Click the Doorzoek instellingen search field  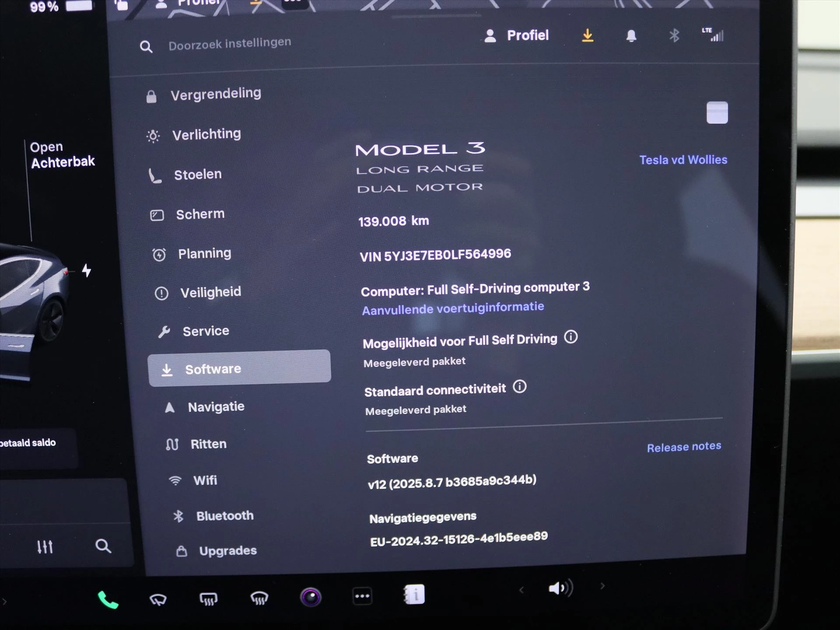(230, 44)
